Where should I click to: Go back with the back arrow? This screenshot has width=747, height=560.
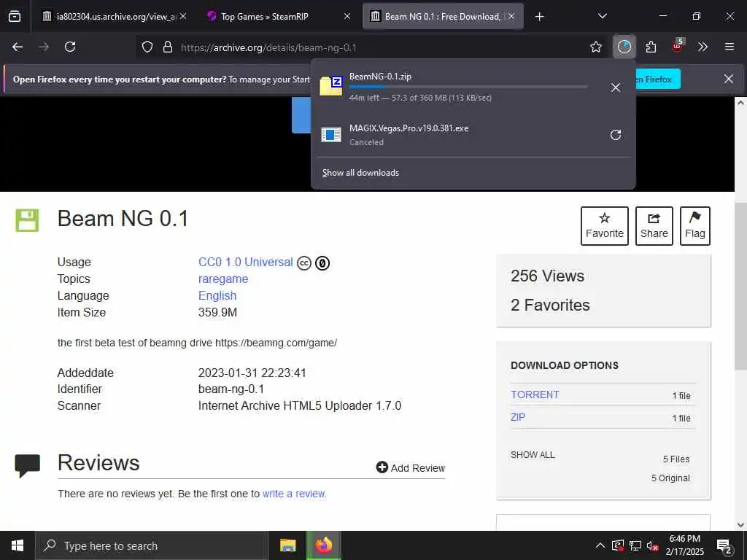click(18, 47)
